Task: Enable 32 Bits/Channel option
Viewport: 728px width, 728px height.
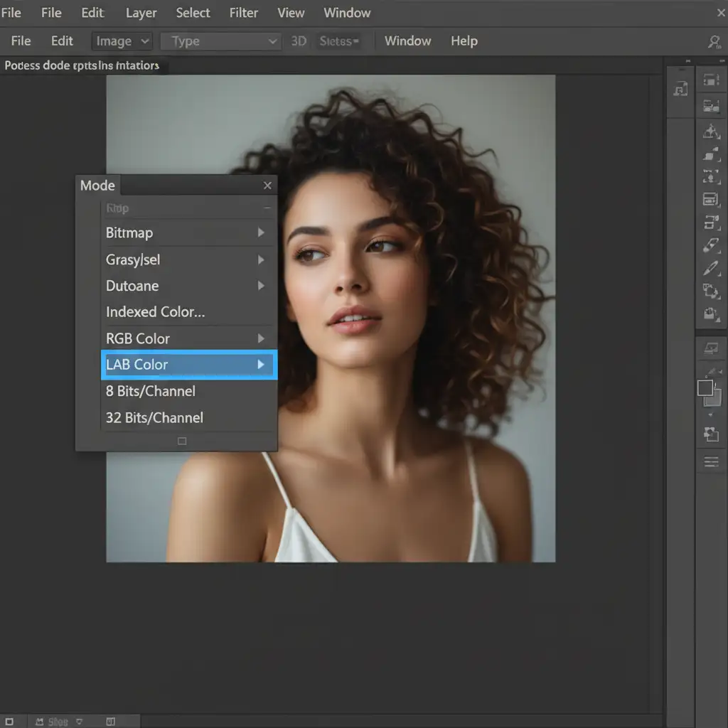Action: 154,417
